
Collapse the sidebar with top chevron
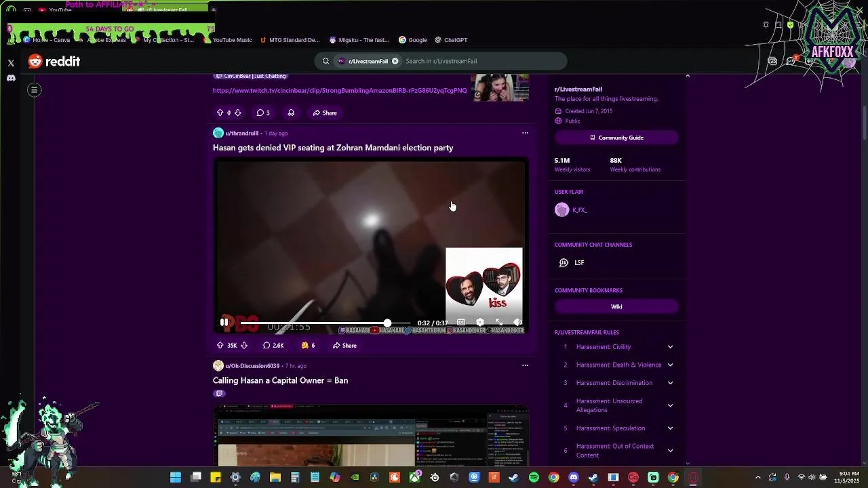click(688, 75)
